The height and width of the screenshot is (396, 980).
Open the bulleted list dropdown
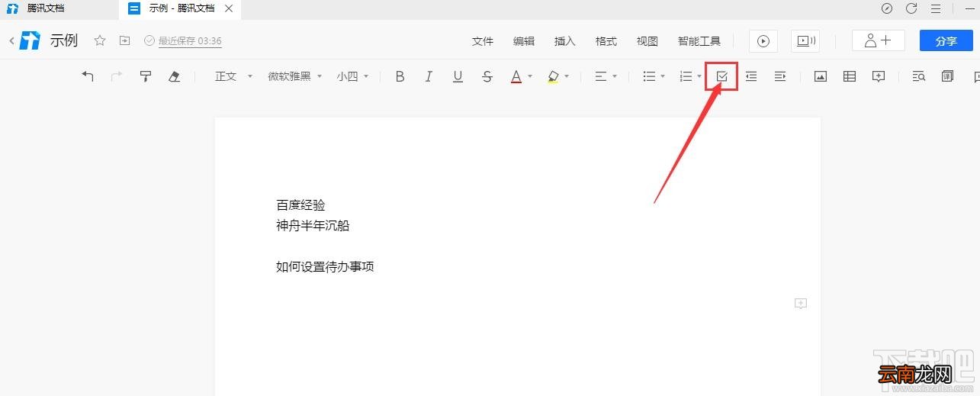click(654, 76)
